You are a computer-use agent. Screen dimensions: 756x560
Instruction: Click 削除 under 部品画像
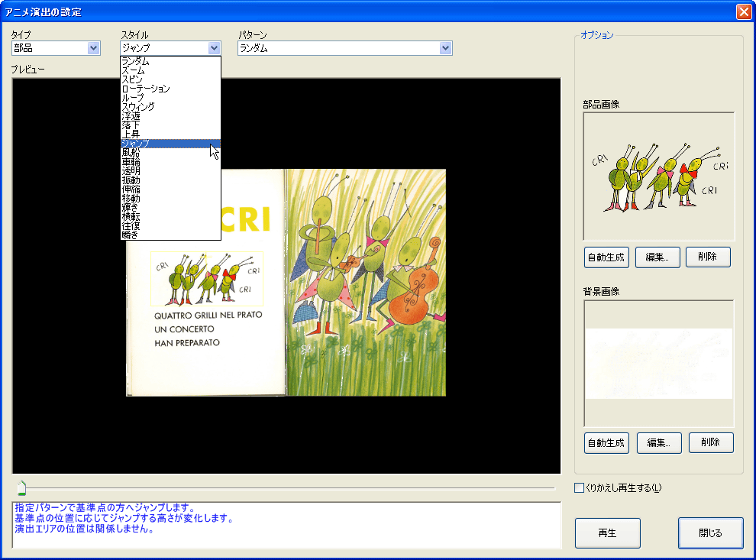(x=708, y=257)
